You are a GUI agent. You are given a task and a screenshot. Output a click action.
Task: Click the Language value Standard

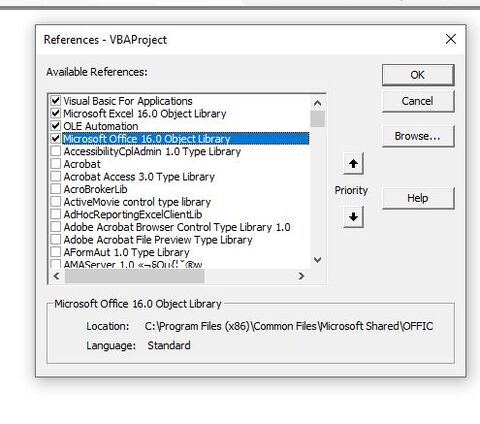169,345
